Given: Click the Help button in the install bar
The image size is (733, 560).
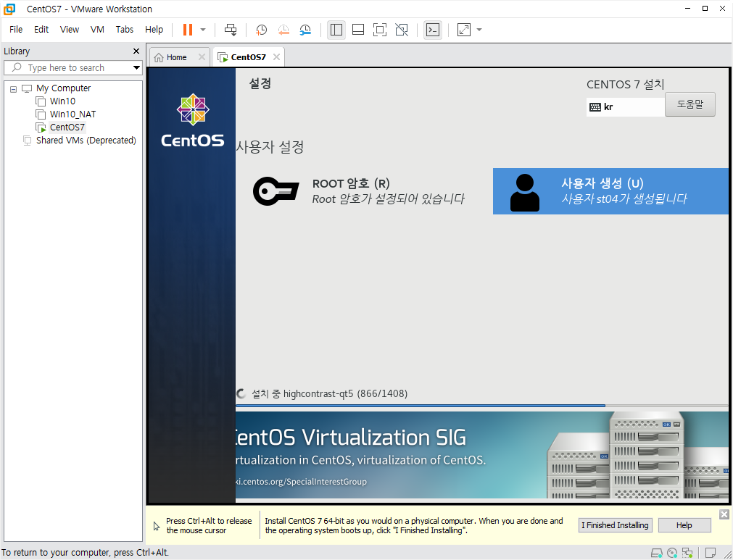Looking at the screenshot, I should click(684, 525).
